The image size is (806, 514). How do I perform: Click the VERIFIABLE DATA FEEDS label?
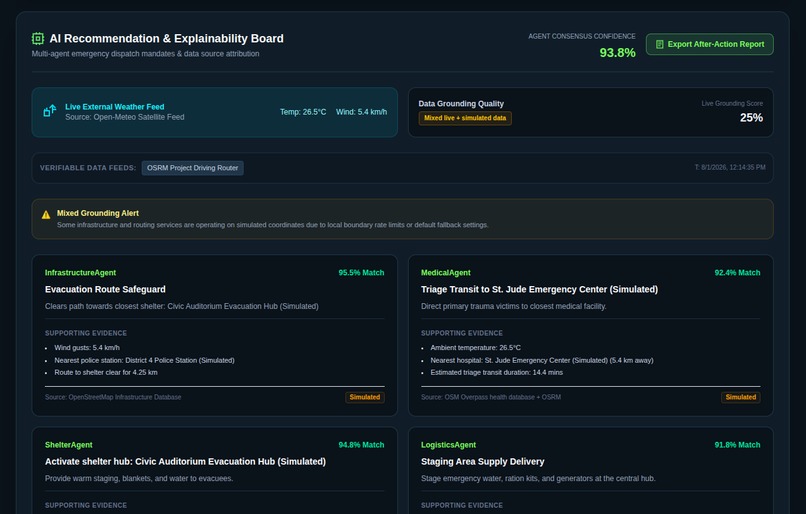pyautogui.click(x=88, y=168)
